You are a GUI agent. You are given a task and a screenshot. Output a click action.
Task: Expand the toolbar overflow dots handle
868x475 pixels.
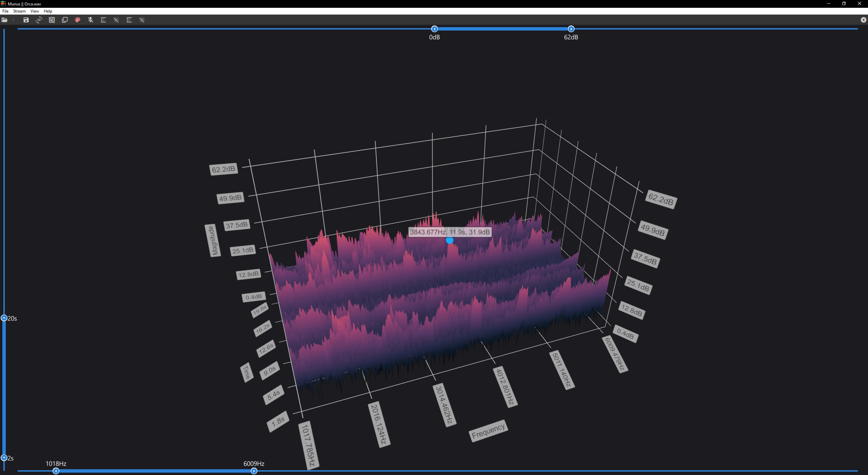[13, 20]
